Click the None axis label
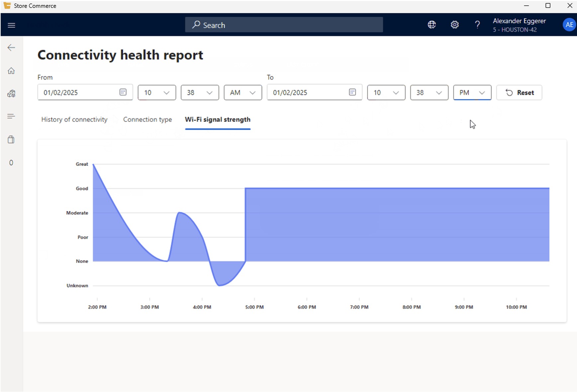Image resolution: width=577 pixels, height=392 pixels. point(82,261)
